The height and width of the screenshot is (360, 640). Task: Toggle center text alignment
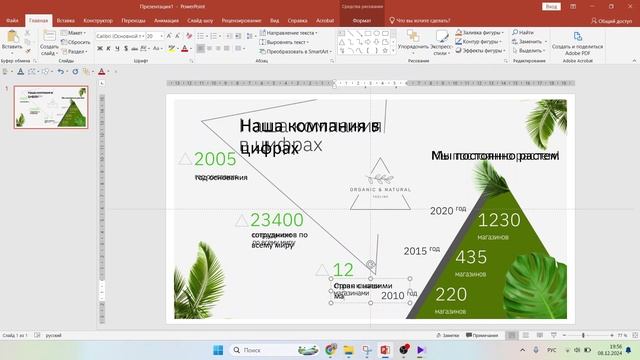pyautogui.click(x=209, y=49)
